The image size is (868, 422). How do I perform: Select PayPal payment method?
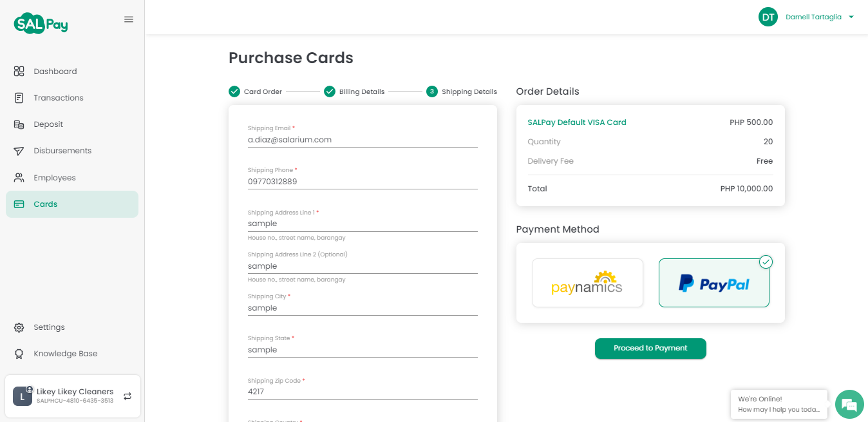tap(714, 283)
